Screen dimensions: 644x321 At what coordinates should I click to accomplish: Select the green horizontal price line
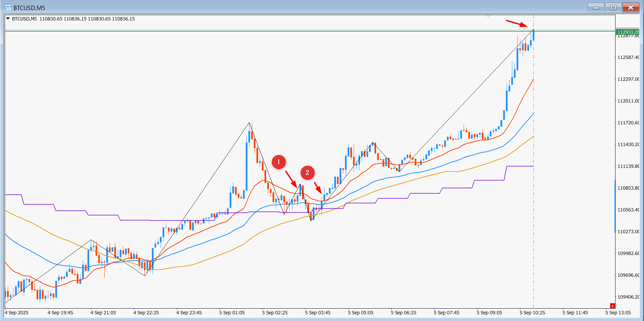point(310,31)
